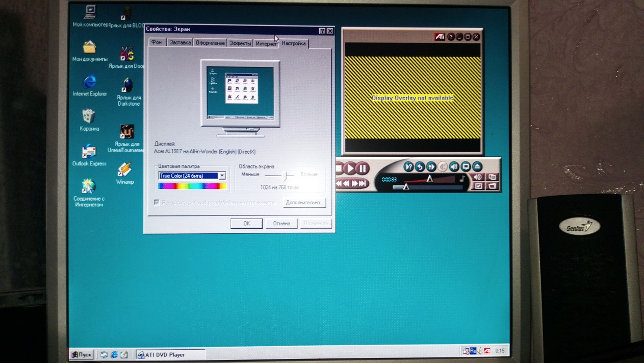Open Мой компьютер desktop icon

90,16
